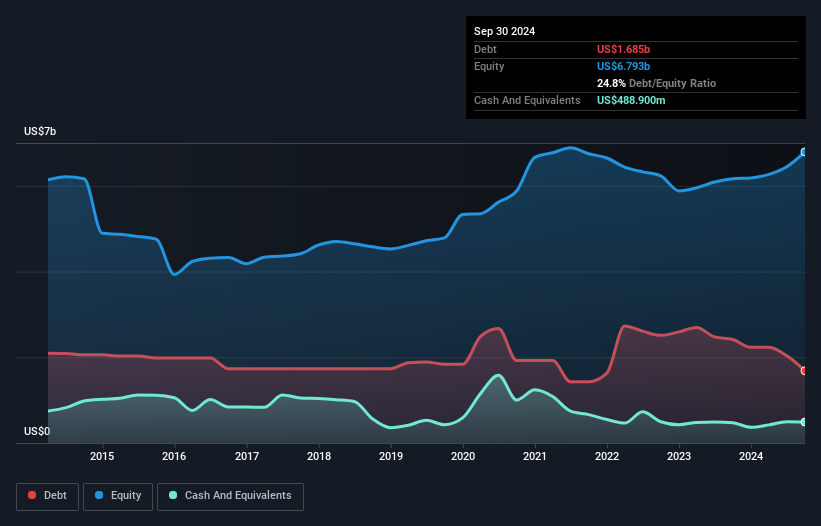Click the 2024 x-axis label
Viewport: 821px width, 526px height.
click(x=751, y=456)
